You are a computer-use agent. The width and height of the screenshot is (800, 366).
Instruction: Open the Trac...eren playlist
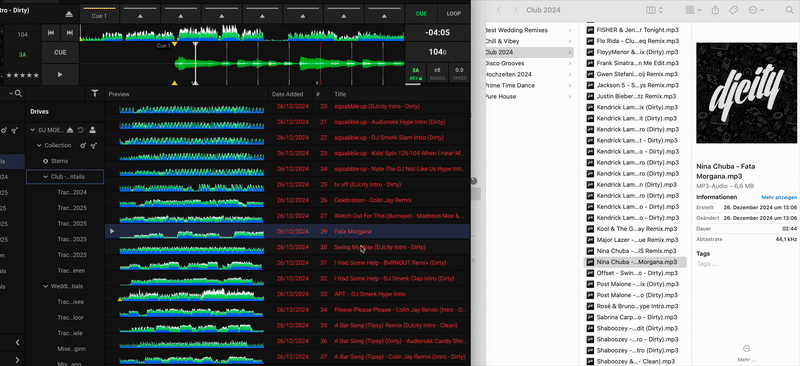pos(71,271)
